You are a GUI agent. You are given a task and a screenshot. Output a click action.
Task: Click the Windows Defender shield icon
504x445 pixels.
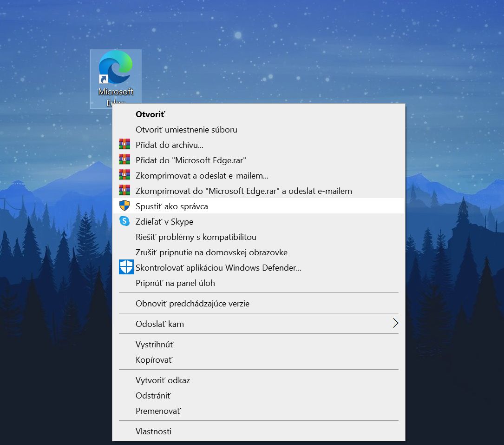coord(126,267)
